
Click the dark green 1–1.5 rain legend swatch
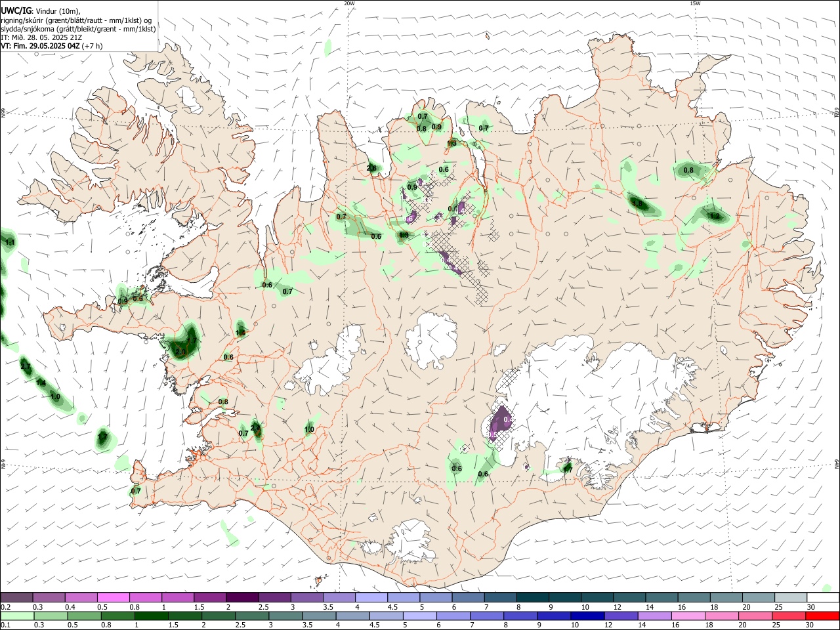tap(151, 616)
